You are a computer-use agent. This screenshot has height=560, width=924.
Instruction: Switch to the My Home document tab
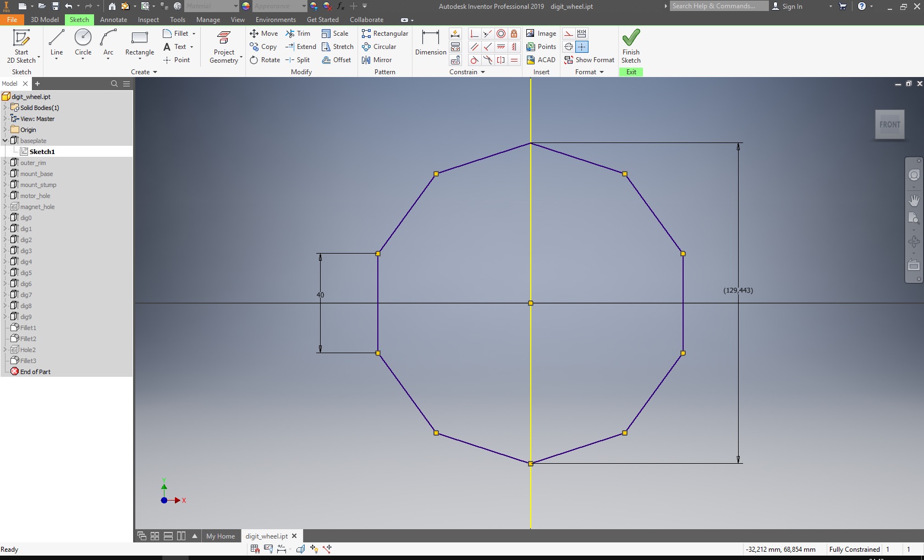click(x=221, y=536)
